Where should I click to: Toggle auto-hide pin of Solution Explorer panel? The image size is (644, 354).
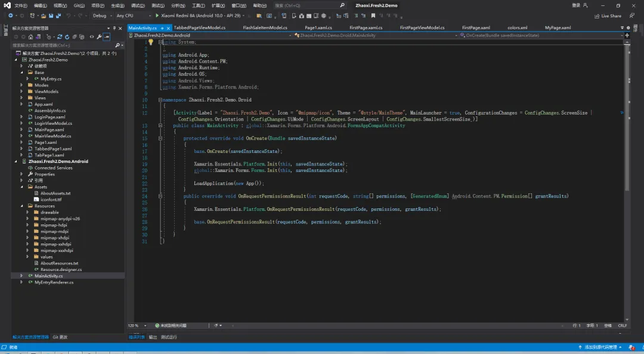point(116,28)
